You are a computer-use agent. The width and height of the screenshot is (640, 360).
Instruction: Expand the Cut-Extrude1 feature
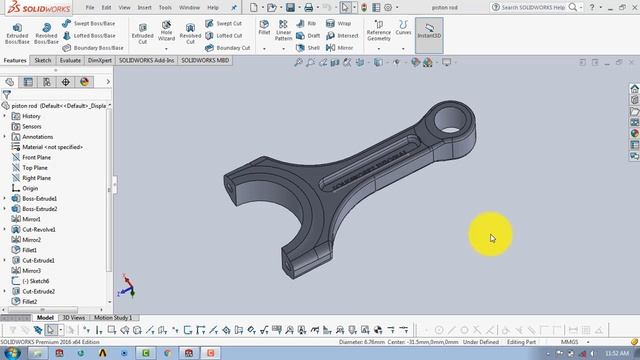click(5, 260)
